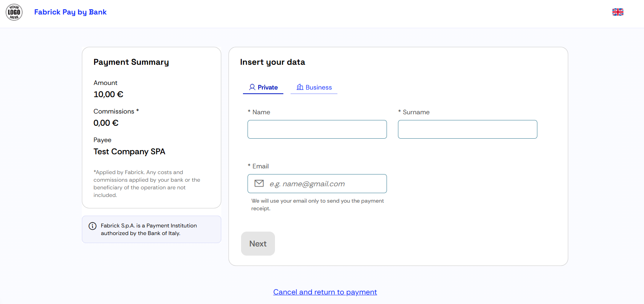This screenshot has width=644, height=304.
Task: Focus the Name input field
Action: point(317,130)
